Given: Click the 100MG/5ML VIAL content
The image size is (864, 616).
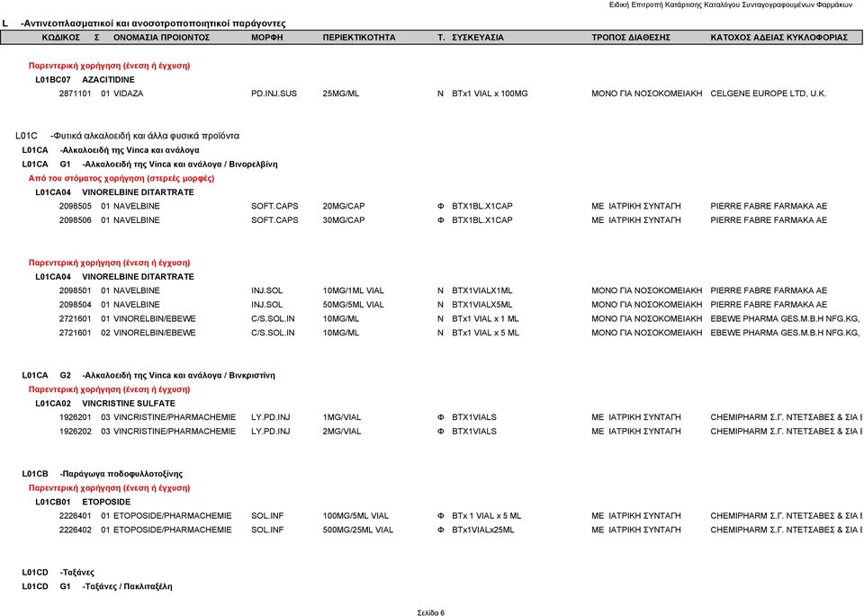Looking at the screenshot, I should coord(355,516).
